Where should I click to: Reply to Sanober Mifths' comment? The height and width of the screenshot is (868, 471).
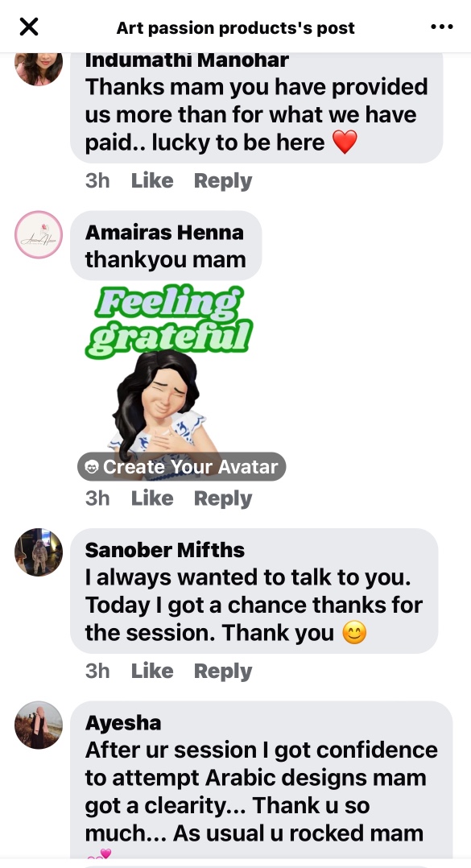[222, 671]
